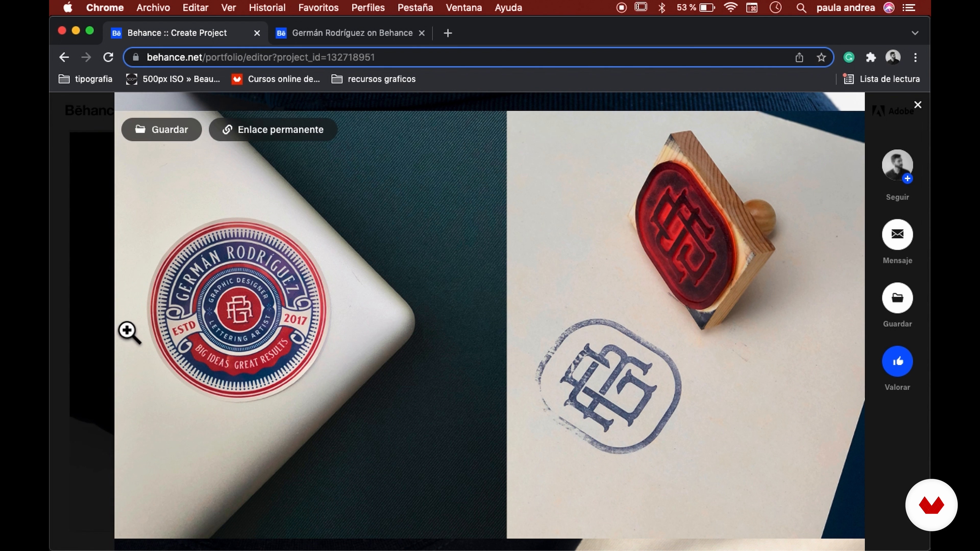Open the Historial menu
The height and width of the screenshot is (551, 980).
point(267,8)
